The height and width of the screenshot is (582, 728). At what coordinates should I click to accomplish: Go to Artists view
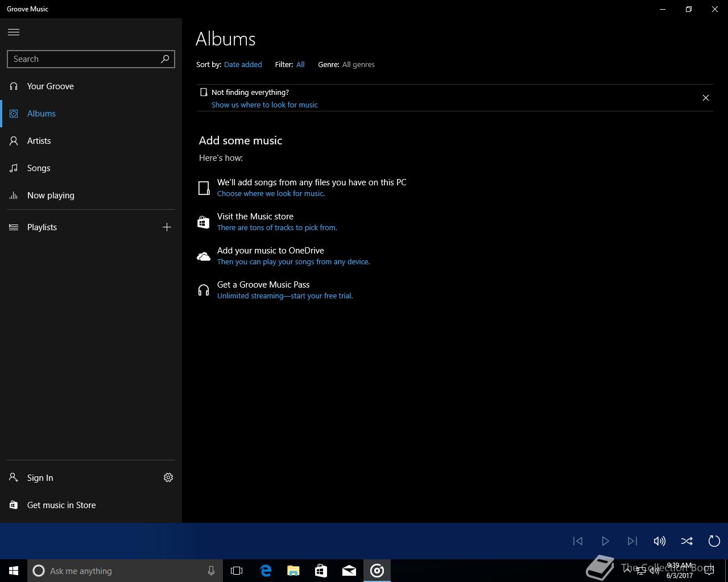[x=91, y=141]
